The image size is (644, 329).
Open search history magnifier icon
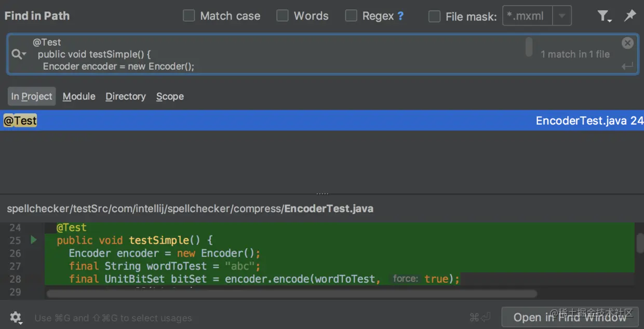[18, 54]
